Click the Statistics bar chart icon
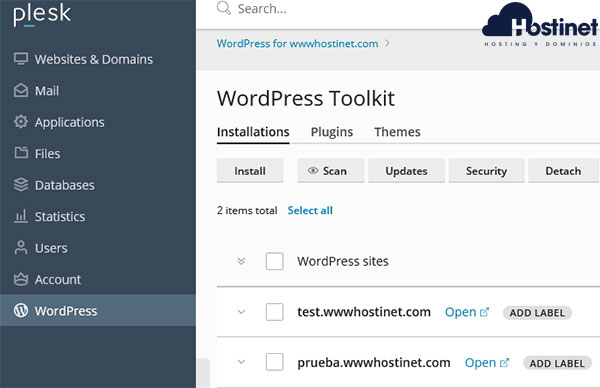This screenshot has width=600, height=388. [x=21, y=216]
